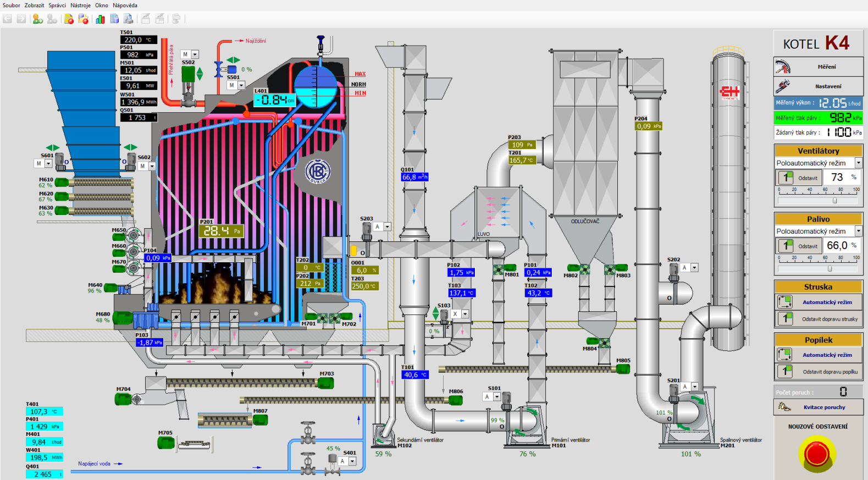Viewport: 868px width, 480px height.
Task: Toggle Odstavit dopravu strusky
Action: pos(818,319)
